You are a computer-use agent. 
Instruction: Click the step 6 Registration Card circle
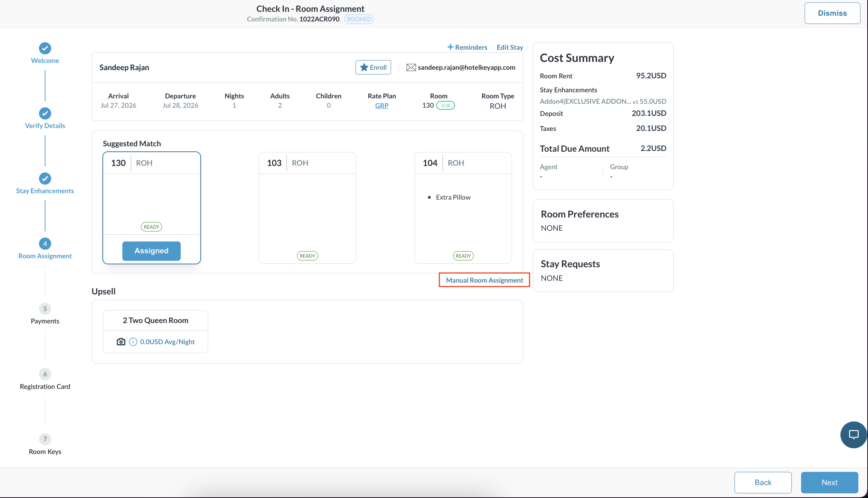pos(45,374)
